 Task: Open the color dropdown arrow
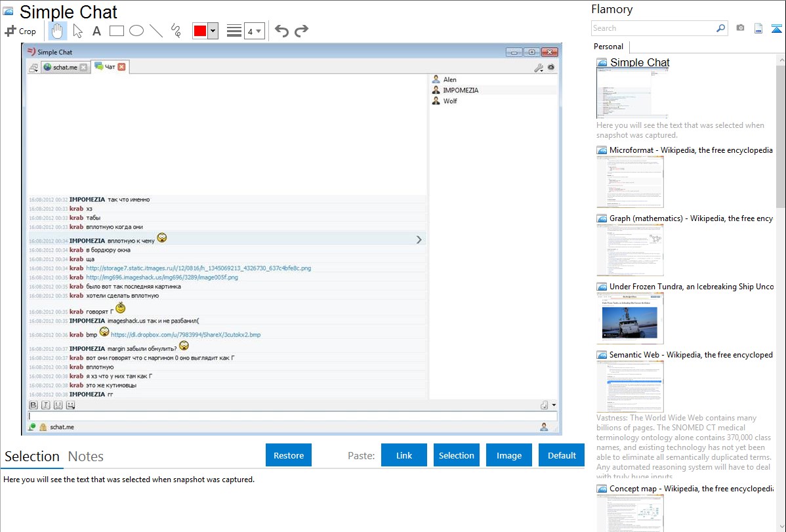[x=213, y=31]
